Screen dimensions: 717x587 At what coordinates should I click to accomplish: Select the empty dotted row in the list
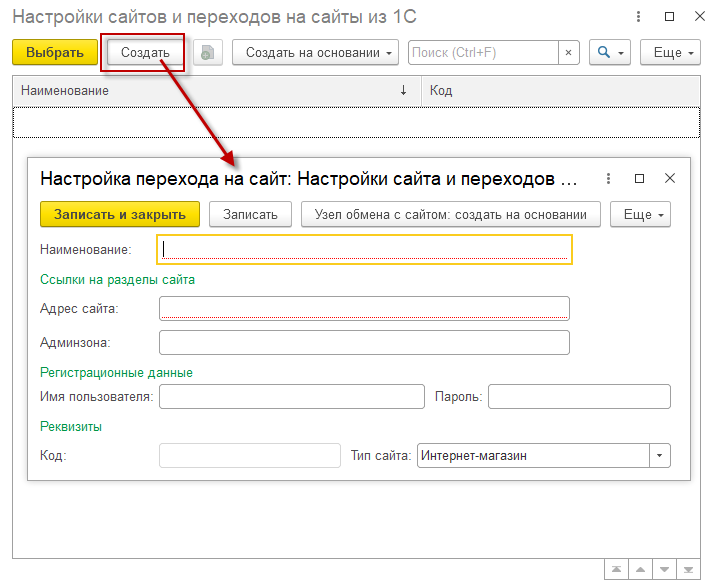(356, 123)
